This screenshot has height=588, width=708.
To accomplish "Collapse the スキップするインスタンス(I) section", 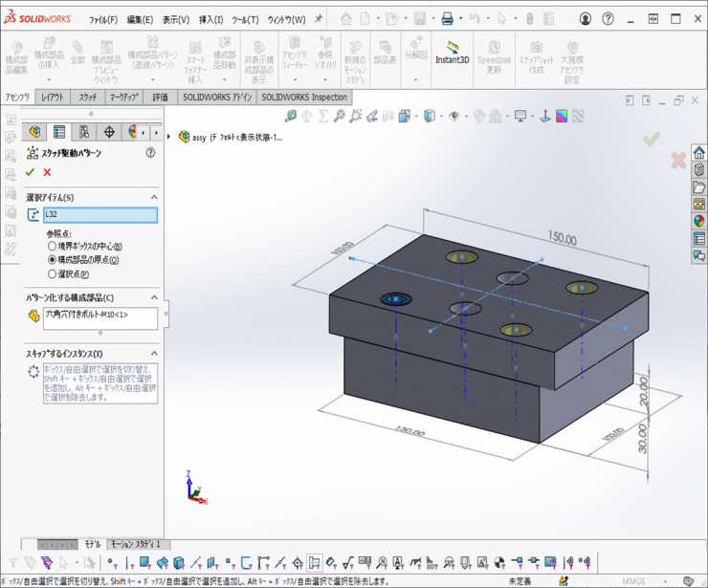I will (153, 354).
